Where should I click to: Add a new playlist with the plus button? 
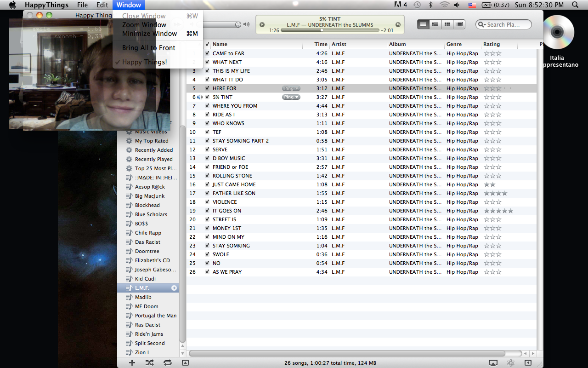(x=132, y=362)
